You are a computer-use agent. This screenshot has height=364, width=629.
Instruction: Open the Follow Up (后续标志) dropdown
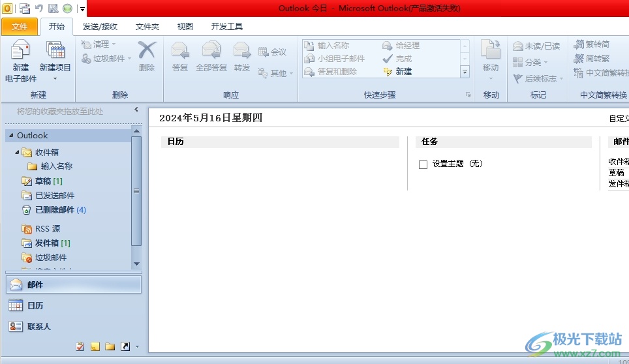[538, 78]
